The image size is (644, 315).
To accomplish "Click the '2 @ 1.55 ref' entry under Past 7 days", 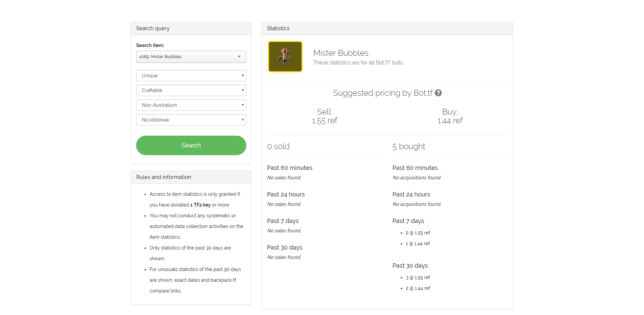I will [x=418, y=233].
